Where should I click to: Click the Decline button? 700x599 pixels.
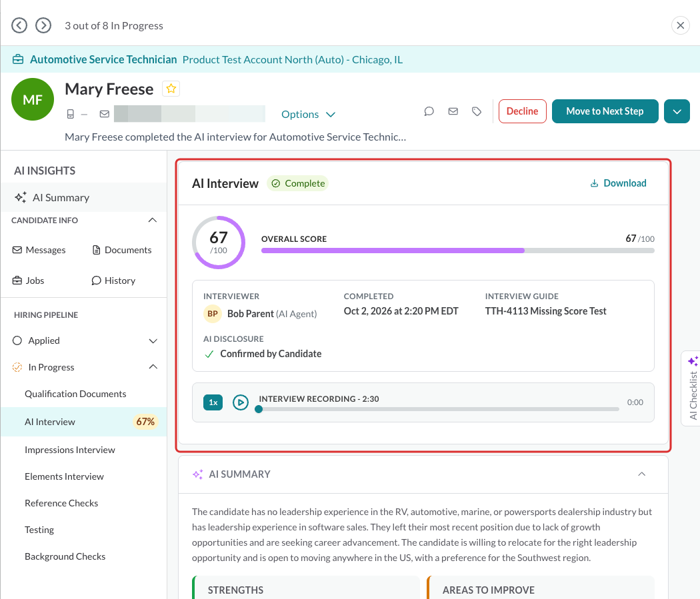tap(522, 111)
